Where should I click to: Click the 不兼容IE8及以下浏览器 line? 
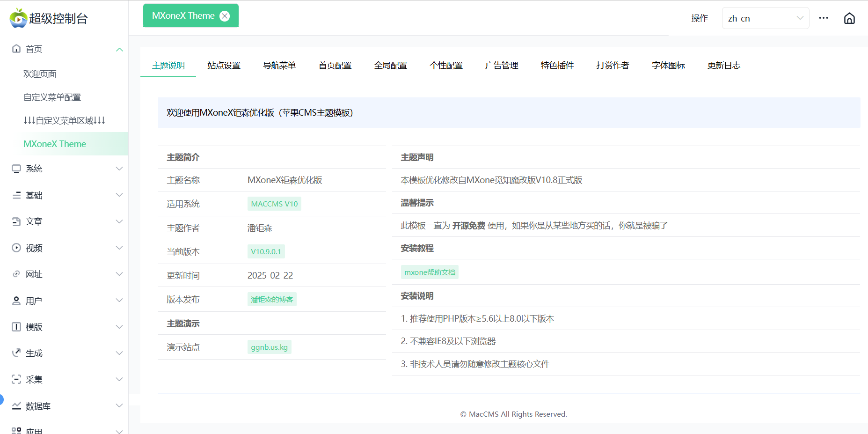point(448,341)
